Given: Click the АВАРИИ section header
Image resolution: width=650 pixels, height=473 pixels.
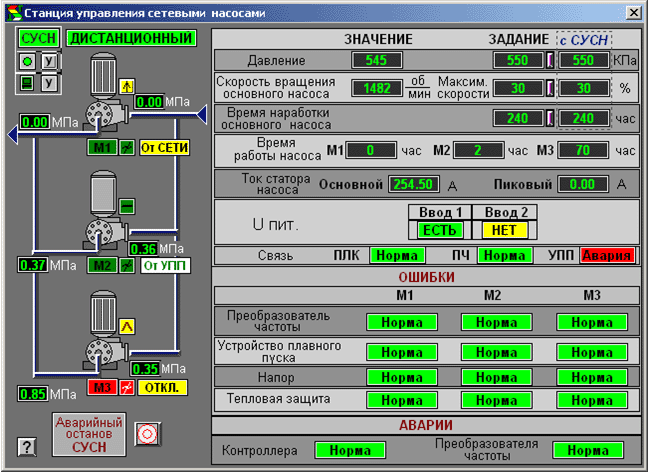Looking at the screenshot, I should (426, 425).
